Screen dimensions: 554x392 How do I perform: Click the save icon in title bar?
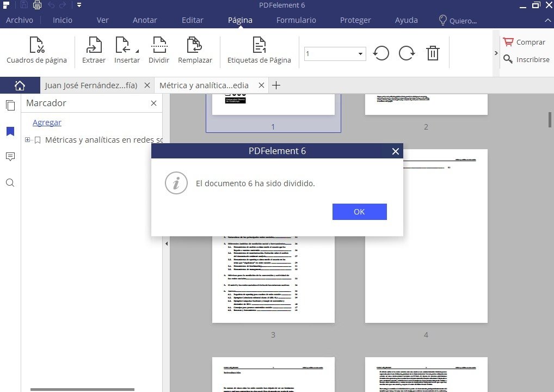point(24,4)
